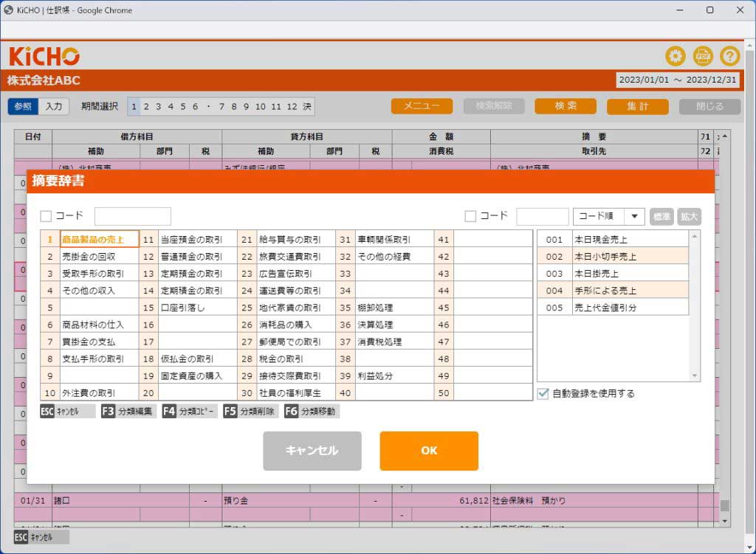Select category 接待交際費取引
Screen dimensions: 756x554
tap(296, 375)
